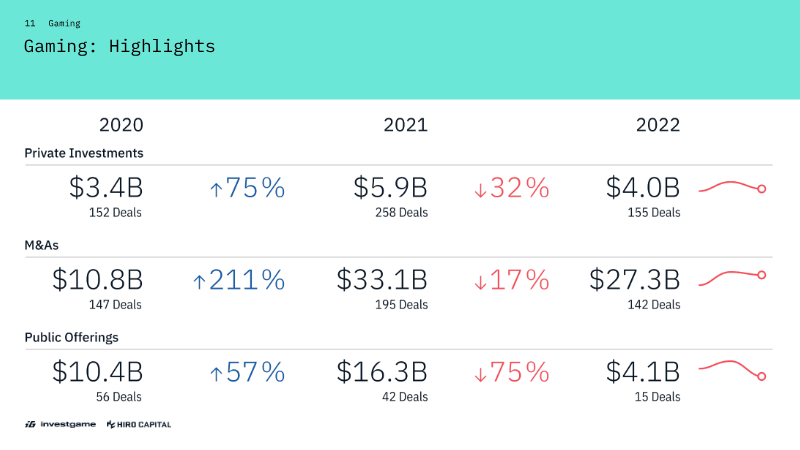The height and width of the screenshot is (450, 800).
Task: Click the Private Investments sparkline trend
Action: (732, 187)
